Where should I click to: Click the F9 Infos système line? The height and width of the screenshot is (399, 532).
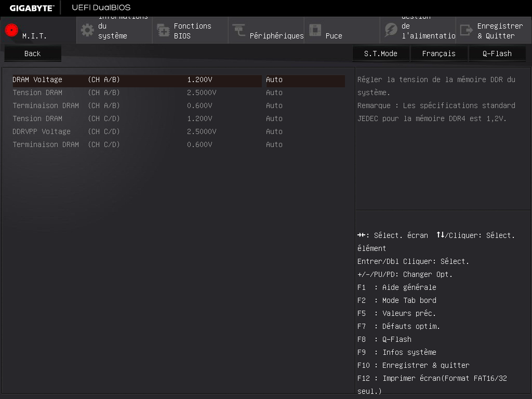point(396,352)
